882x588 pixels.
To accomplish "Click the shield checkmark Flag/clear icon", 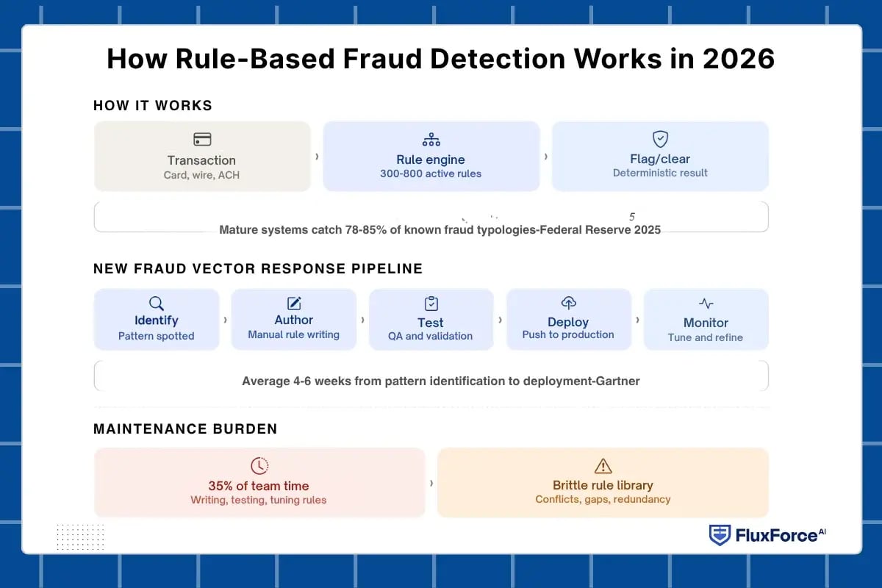I will click(659, 139).
